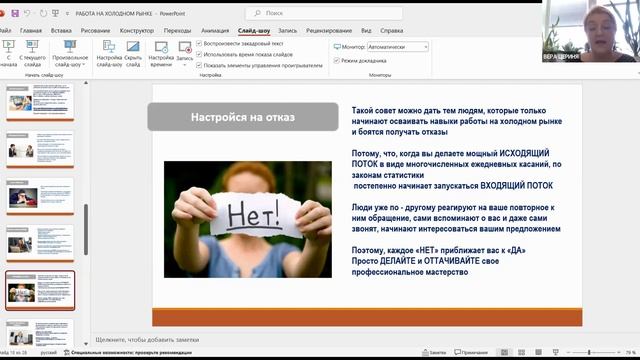The image size is (640, 360).
Task: Start presentation from the quick access toolbar
Action: pos(56,13)
